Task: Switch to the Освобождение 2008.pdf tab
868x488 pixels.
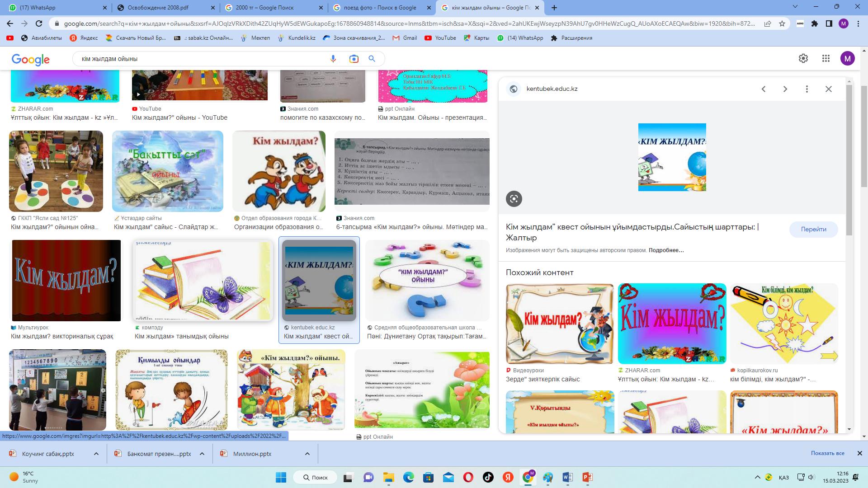Action: (158, 8)
